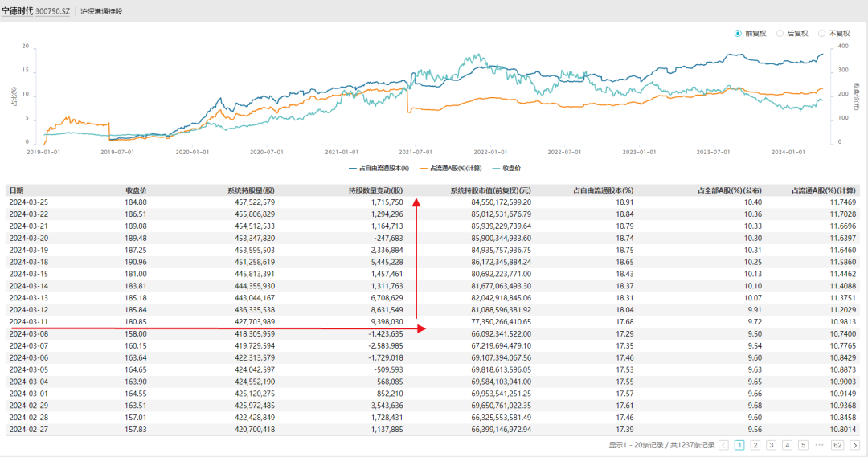Go to the next page arrow
This screenshot has height=457, width=868.
pyautogui.click(x=854, y=446)
